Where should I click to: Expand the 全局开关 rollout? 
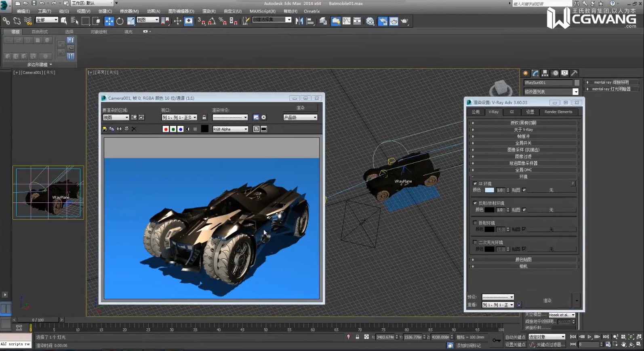coord(523,143)
